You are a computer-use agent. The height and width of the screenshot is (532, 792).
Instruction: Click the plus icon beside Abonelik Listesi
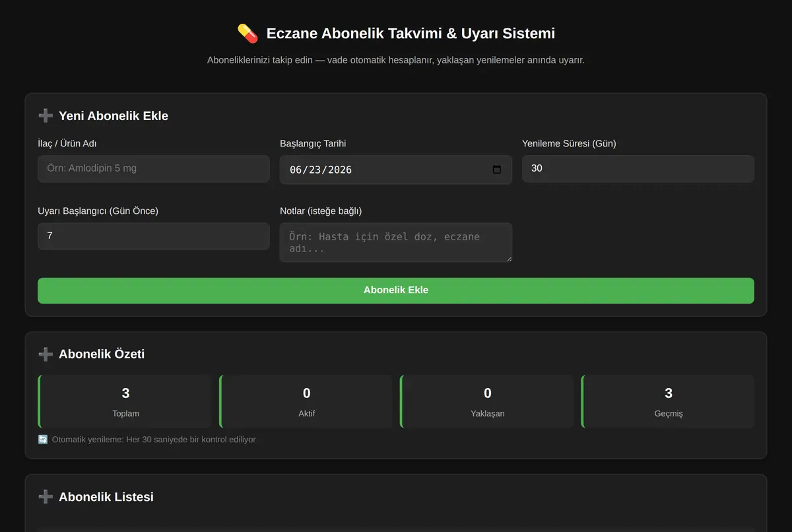(46, 496)
